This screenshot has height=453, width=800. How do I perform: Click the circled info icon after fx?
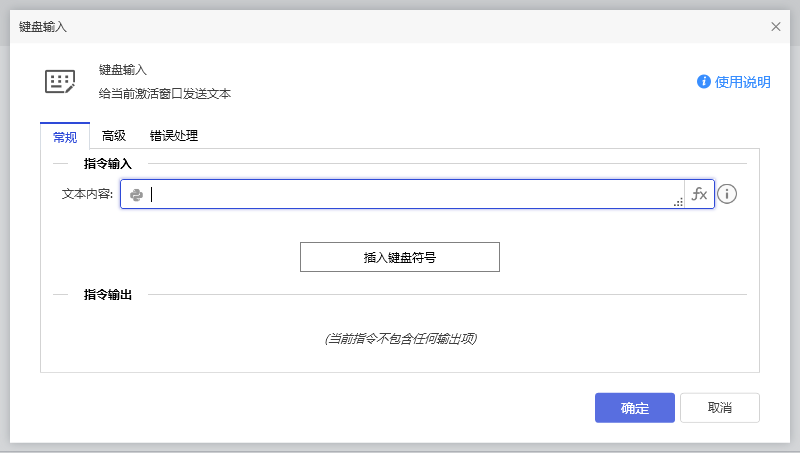727,194
